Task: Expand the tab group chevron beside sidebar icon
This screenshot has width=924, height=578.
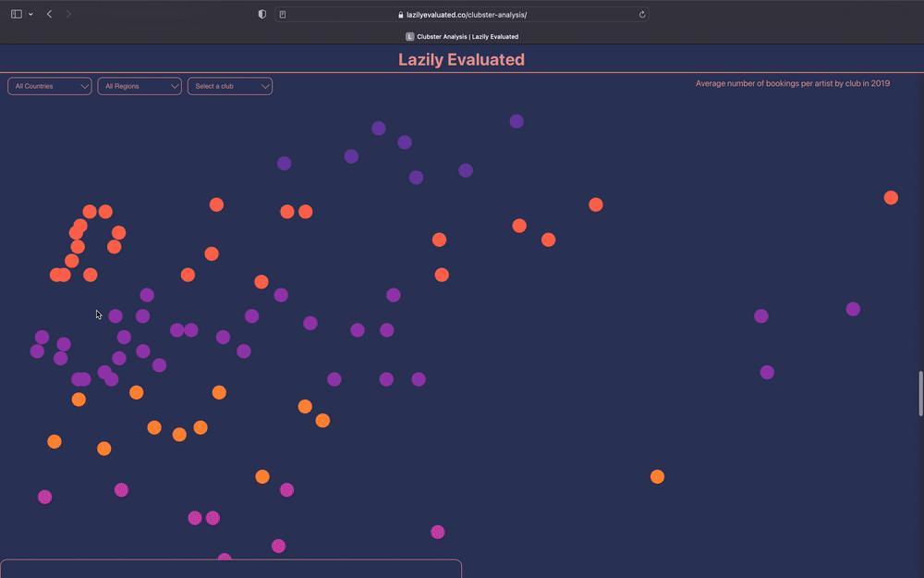Action: pos(30,14)
